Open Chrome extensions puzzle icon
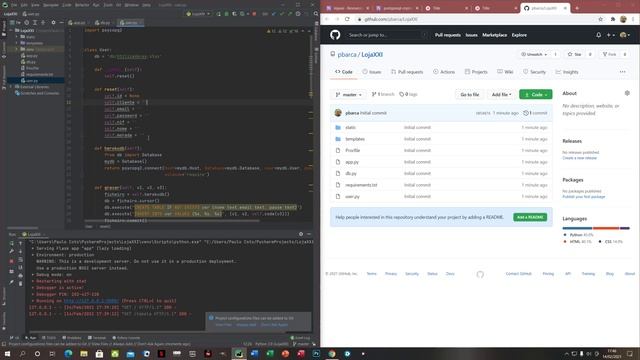 point(613,19)
